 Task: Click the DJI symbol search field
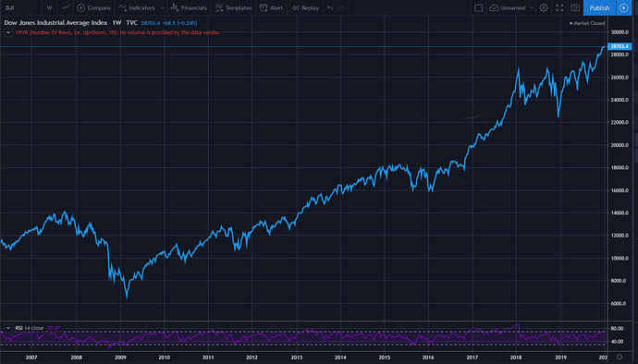click(21, 7)
